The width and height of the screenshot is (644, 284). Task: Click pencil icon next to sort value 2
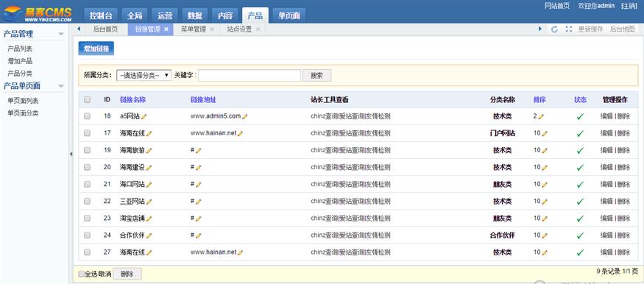coord(541,116)
